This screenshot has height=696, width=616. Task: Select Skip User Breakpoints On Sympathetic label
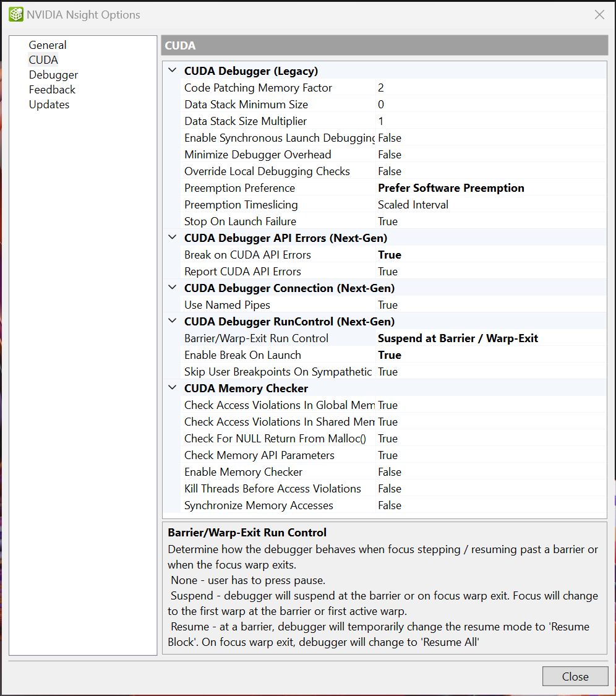[x=278, y=372]
